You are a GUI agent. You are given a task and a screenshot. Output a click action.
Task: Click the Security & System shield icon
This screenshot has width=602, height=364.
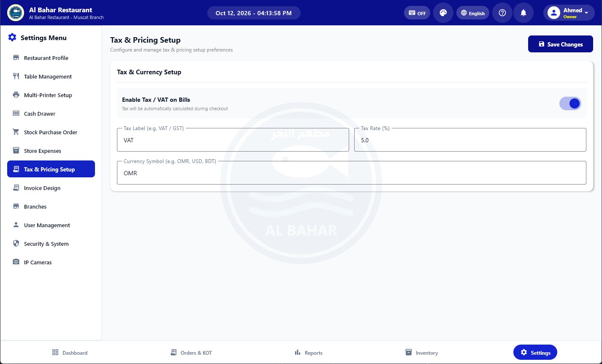pyautogui.click(x=16, y=244)
